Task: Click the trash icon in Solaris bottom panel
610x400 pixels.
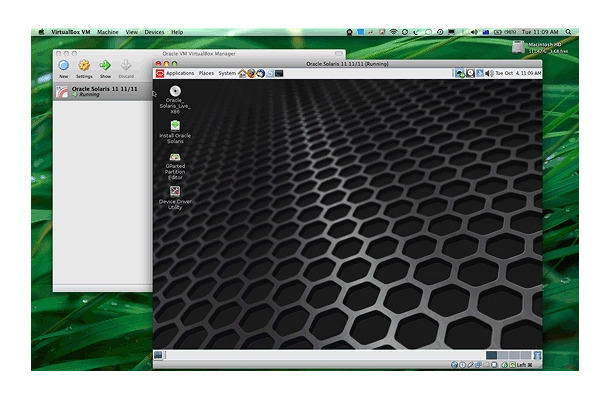Action: [537, 355]
